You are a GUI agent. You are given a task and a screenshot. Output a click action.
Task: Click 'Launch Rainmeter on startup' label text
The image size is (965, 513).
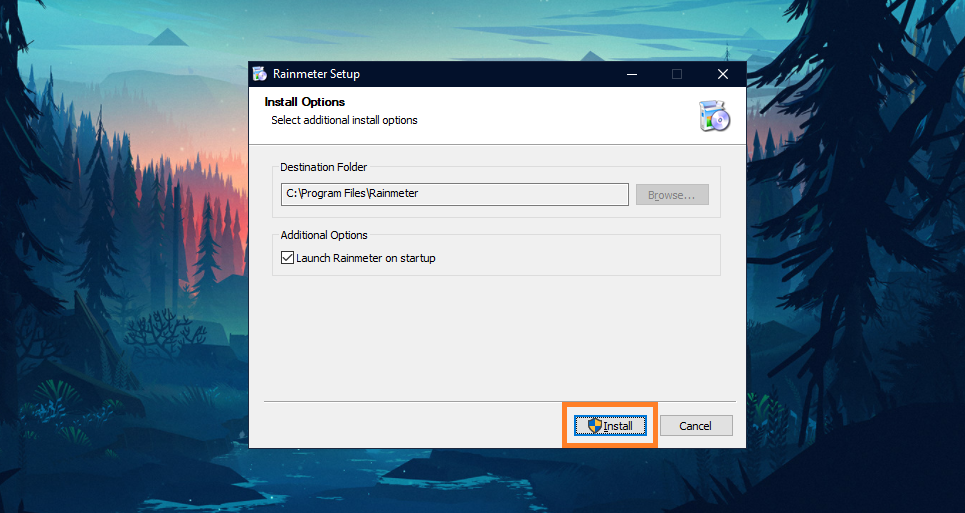pos(366,258)
